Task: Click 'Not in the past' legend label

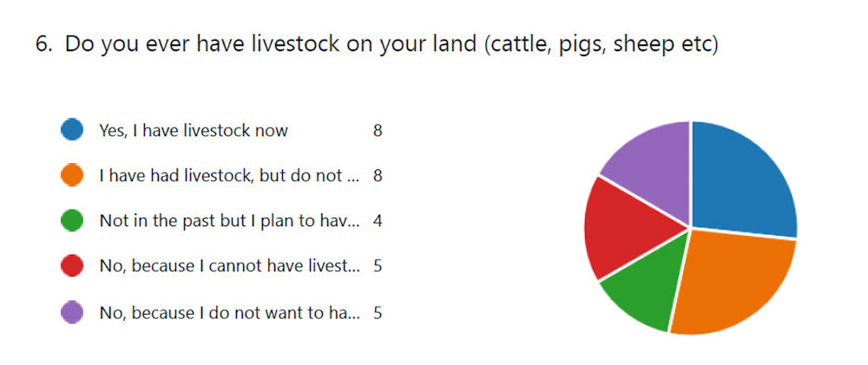Action: tap(229, 221)
